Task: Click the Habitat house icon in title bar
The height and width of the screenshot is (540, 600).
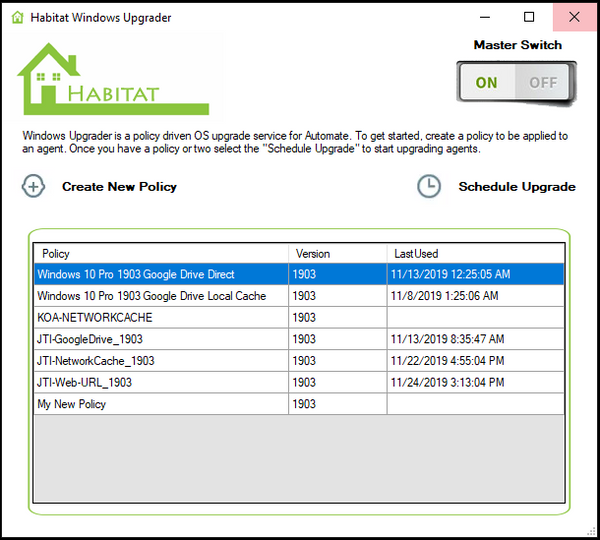Action: tap(17, 18)
